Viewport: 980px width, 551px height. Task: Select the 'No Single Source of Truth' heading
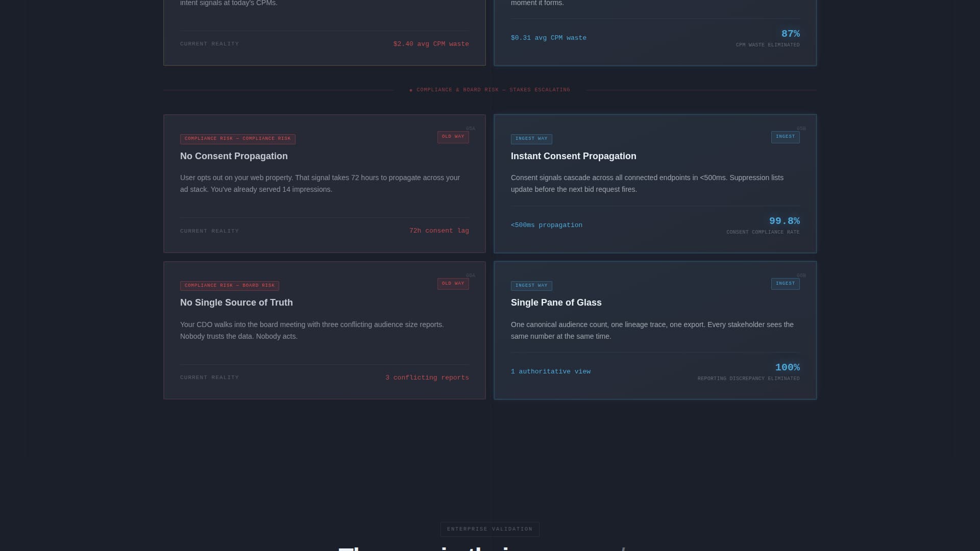pyautogui.click(x=236, y=303)
